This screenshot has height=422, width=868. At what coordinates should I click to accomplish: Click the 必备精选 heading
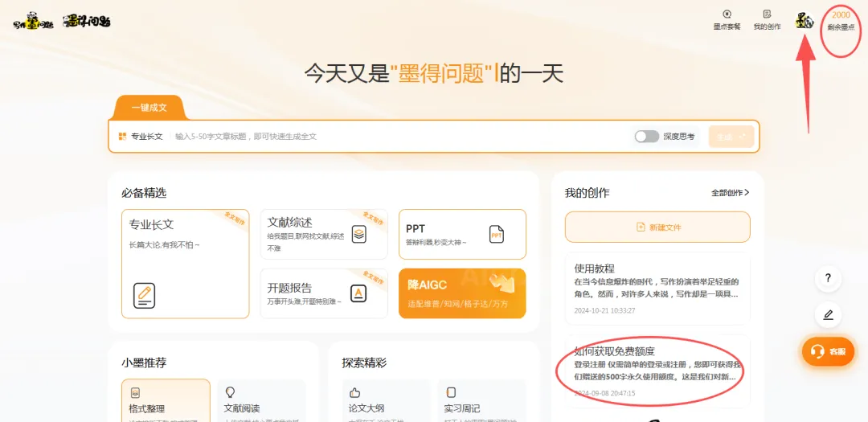click(144, 193)
